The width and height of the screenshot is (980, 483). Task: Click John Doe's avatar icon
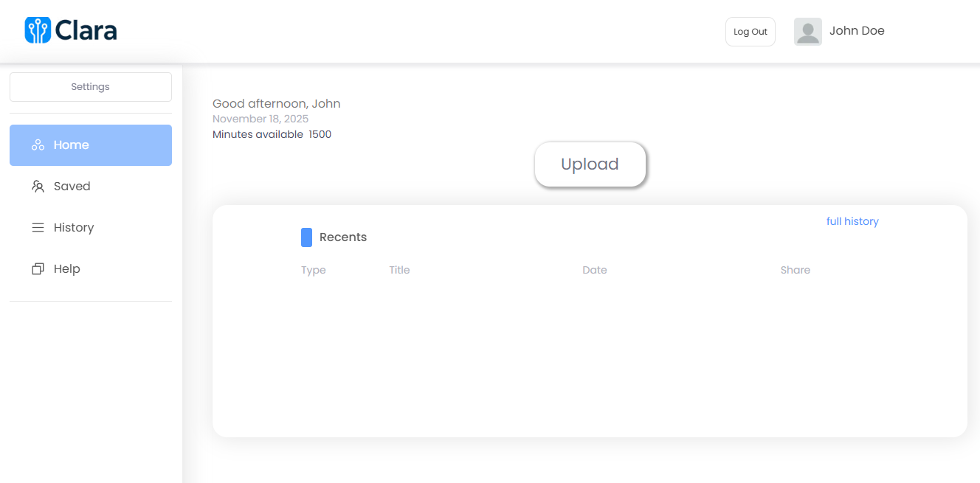[x=807, y=31]
